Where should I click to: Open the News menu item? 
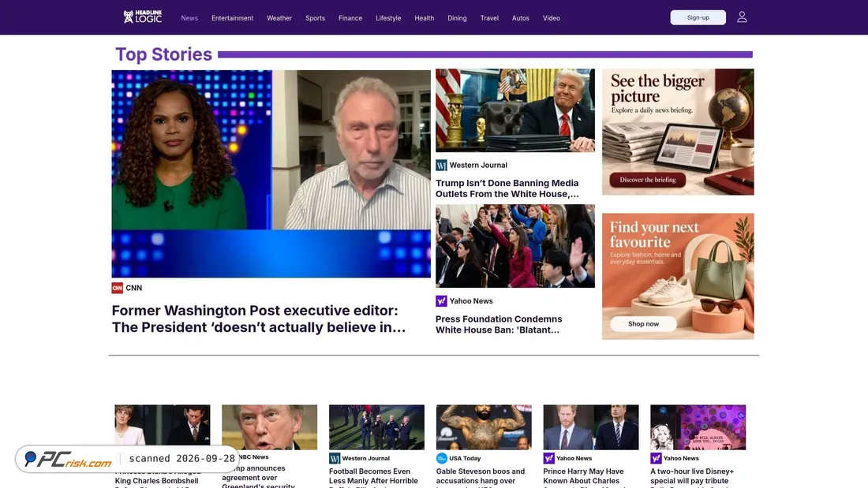pyautogui.click(x=189, y=18)
